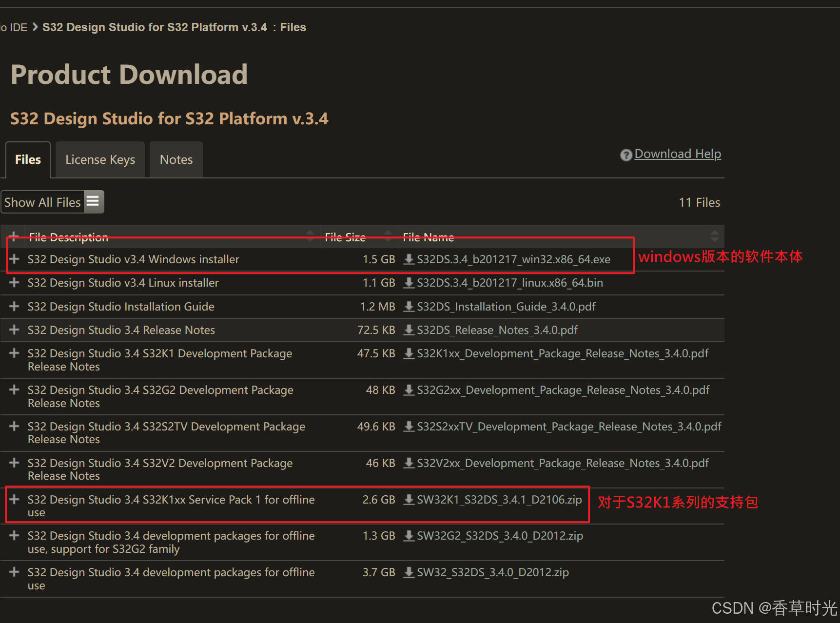
Task: Expand the S32V2 Development Package row
Action: click(x=14, y=463)
